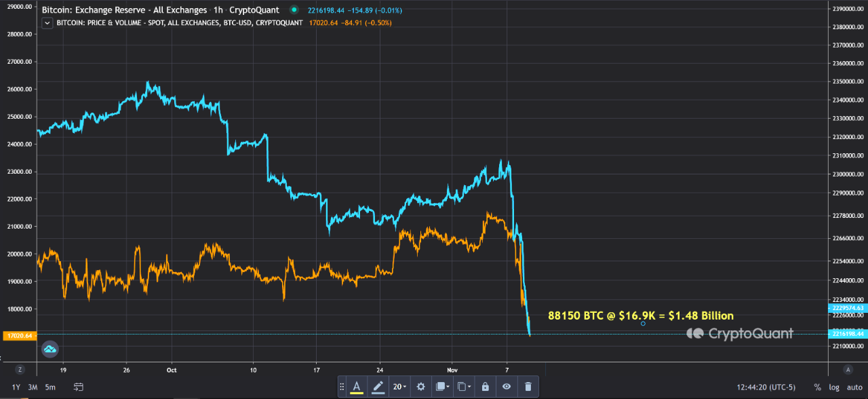The height and width of the screenshot is (399, 868).
Task: Select the 5m time range
Action: [x=50, y=387]
